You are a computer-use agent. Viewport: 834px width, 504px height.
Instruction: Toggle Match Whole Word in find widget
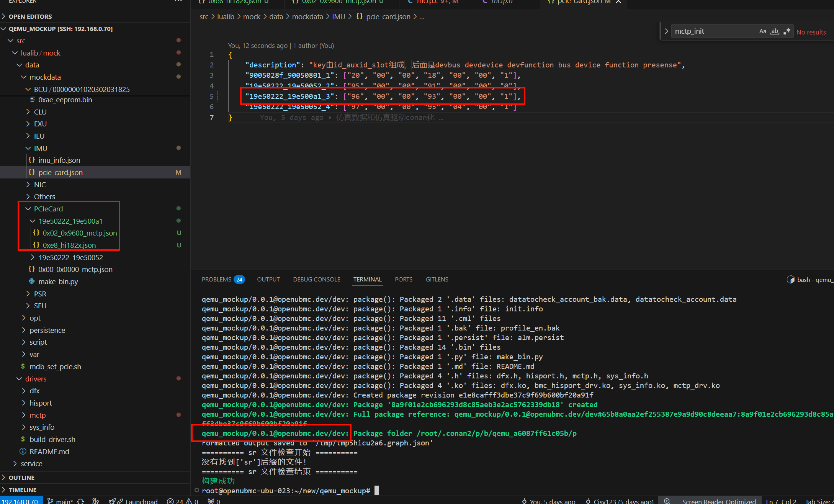point(775,31)
